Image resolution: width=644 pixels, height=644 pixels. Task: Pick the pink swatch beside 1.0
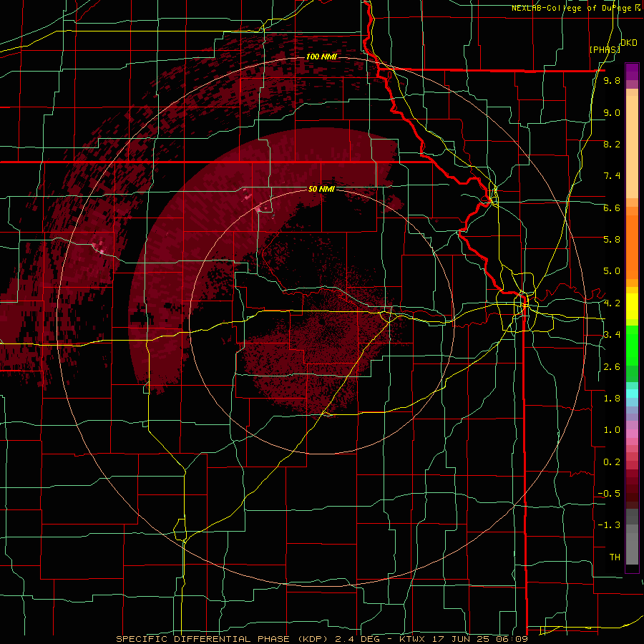[x=632, y=433]
